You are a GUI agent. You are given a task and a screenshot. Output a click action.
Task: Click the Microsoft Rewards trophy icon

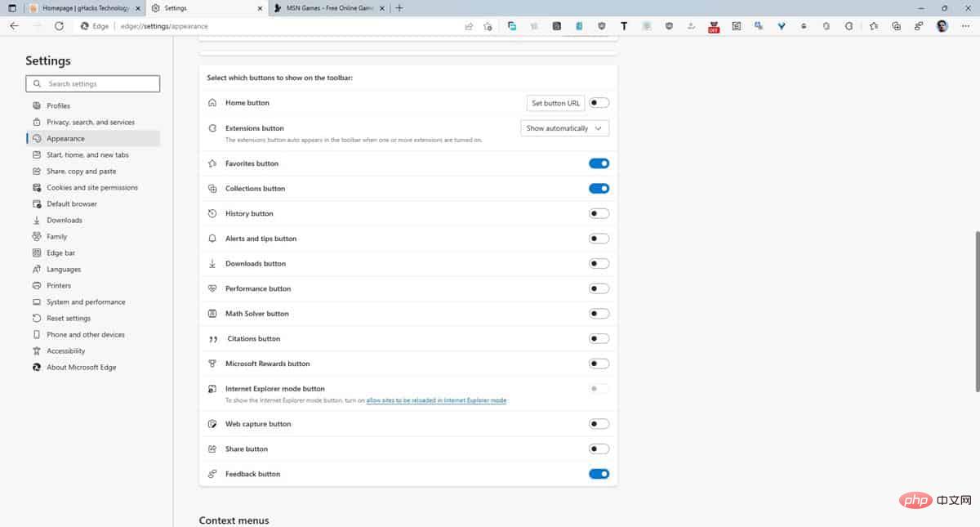pos(212,364)
